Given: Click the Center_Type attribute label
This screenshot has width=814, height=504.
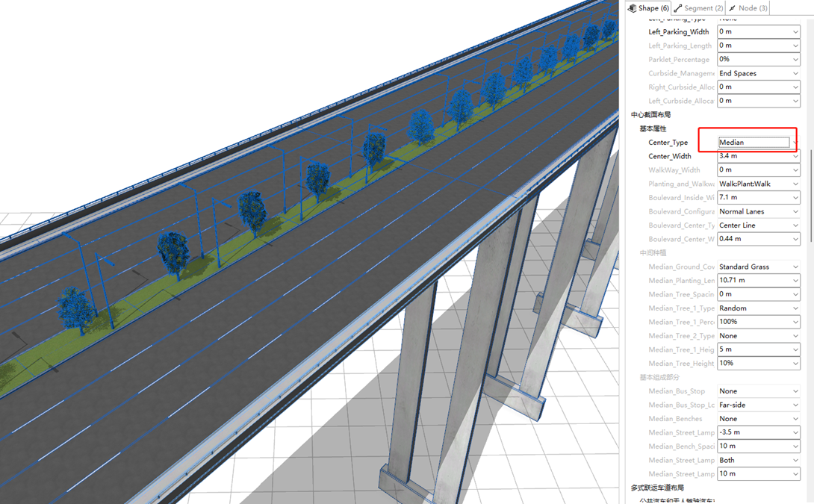Looking at the screenshot, I should 668,143.
